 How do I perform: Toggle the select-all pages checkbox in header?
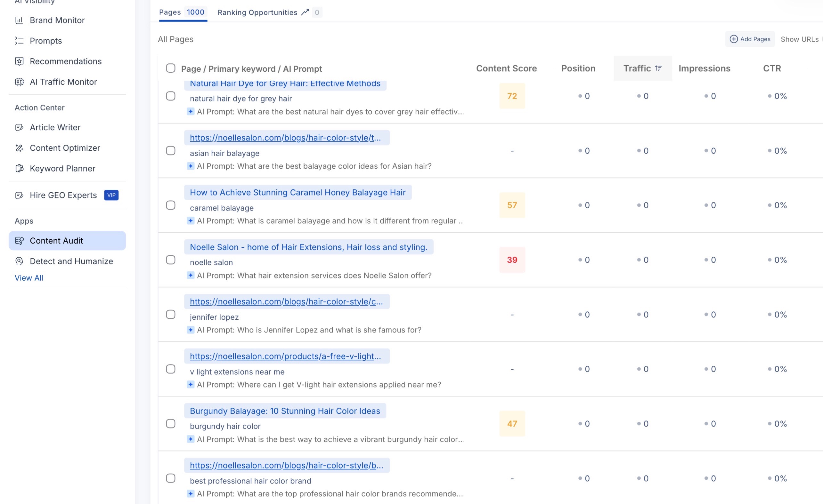(x=171, y=68)
